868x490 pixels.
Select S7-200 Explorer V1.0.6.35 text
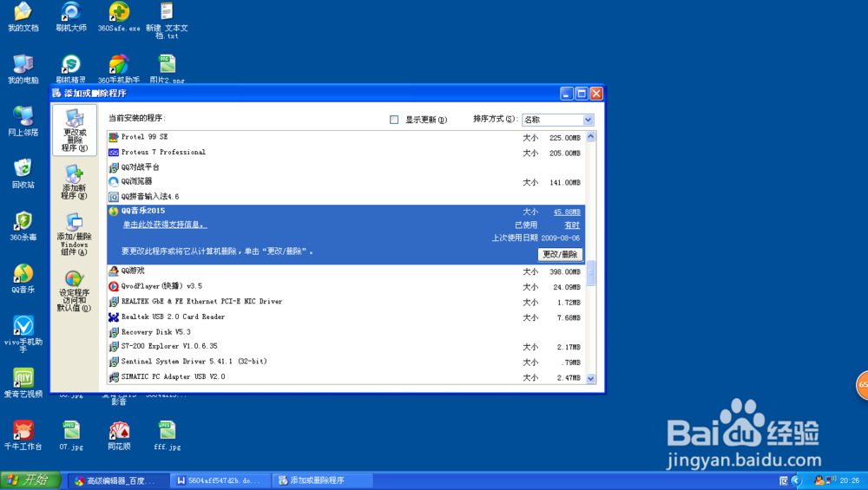pyautogui.click(x=169, y=347)
